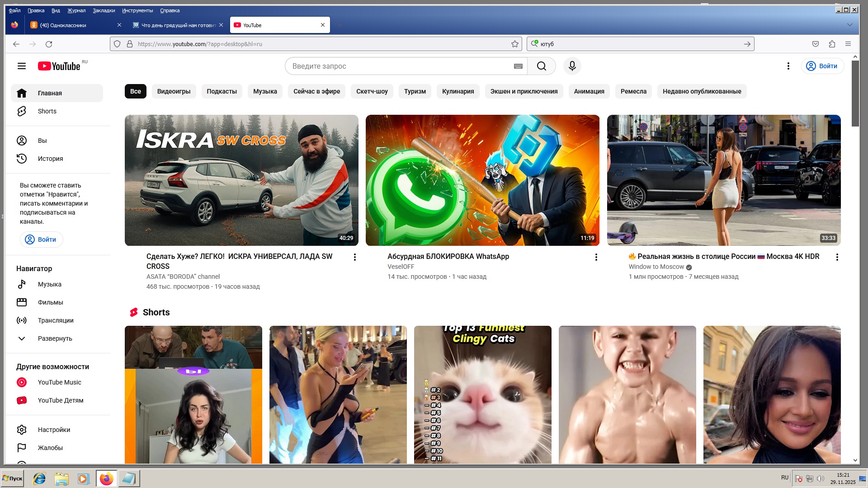Viewport: 868px width, 488px height.
Task: Select the Видеоигры filter chip
Action: [174, 91]
